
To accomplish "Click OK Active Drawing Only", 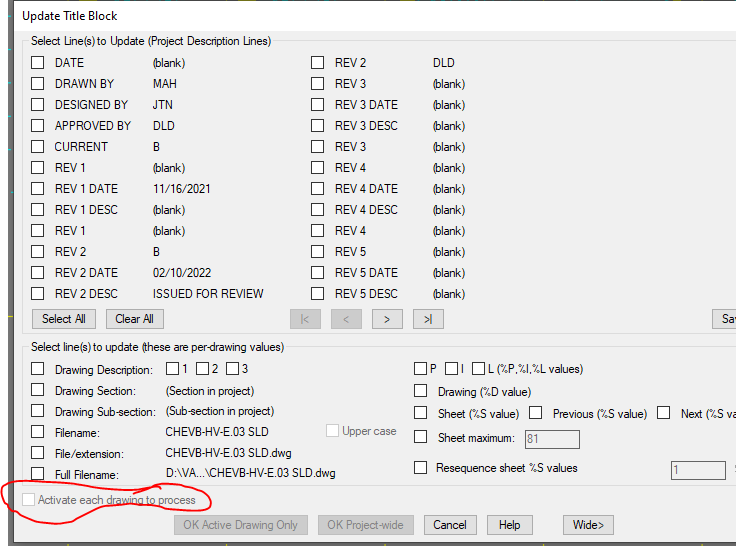I will tap(240, 524).
